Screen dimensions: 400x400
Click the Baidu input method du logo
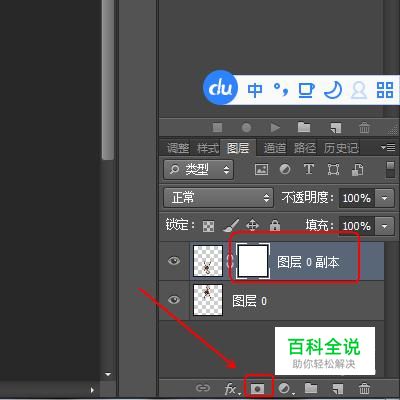(x=220, y=88)
